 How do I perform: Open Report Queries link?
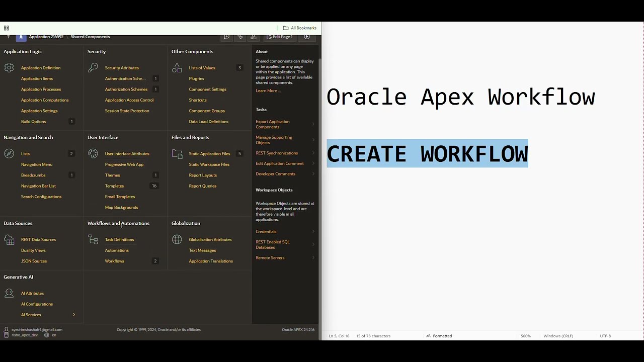point(203,186)
